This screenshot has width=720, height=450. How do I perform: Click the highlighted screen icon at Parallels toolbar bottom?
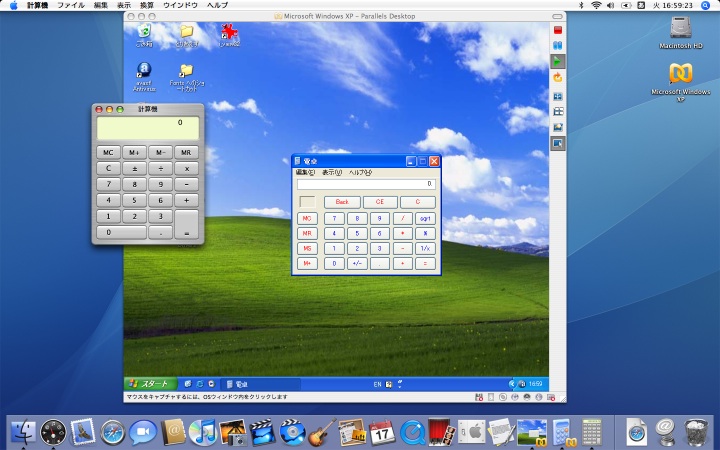point(558,143)
